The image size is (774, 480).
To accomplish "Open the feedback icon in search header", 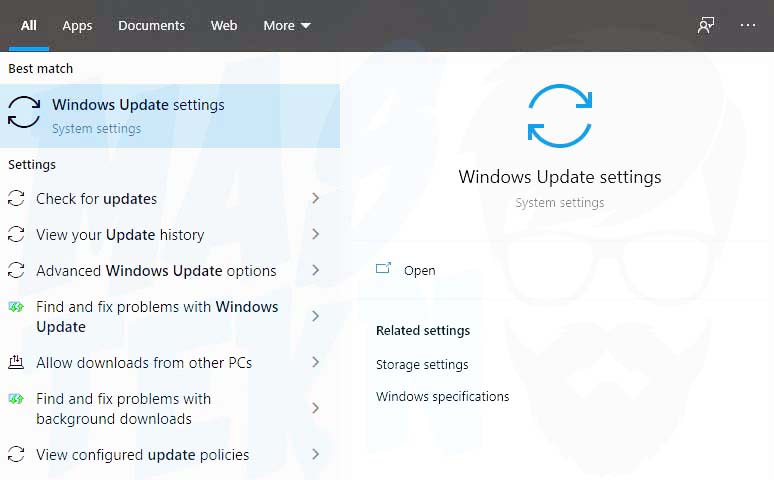I will (706, 25).
